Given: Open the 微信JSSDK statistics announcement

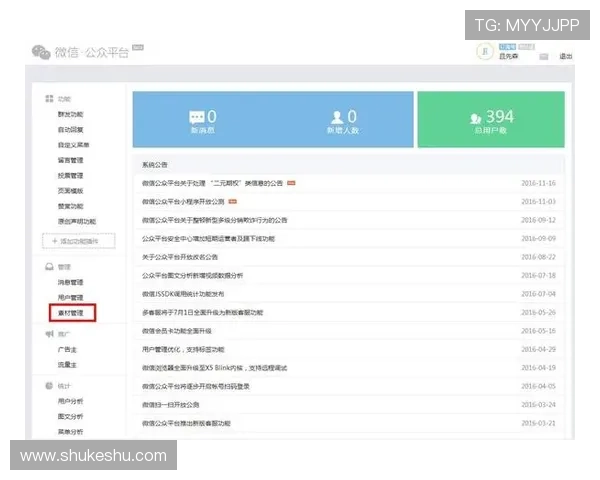Looking at the screenshot, I should 183,294.
